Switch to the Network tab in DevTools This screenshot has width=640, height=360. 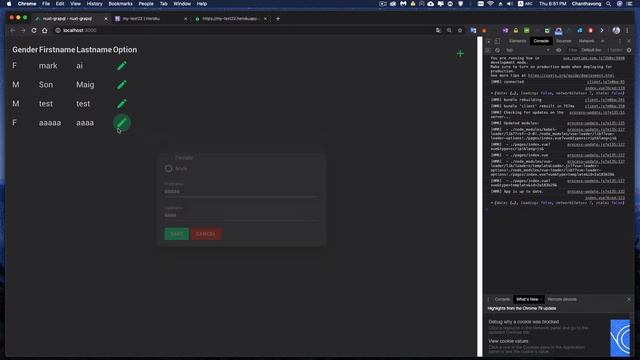[586, 41]
